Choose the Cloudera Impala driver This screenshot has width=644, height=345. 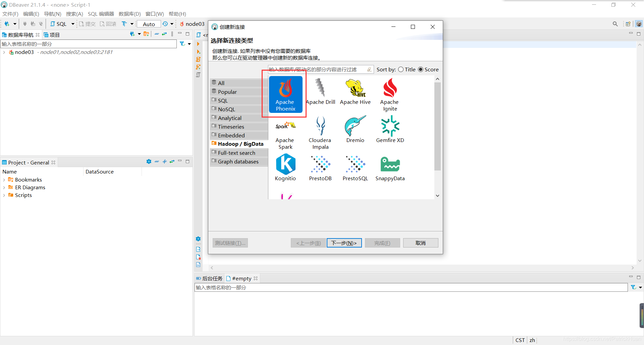pos(320,133)
